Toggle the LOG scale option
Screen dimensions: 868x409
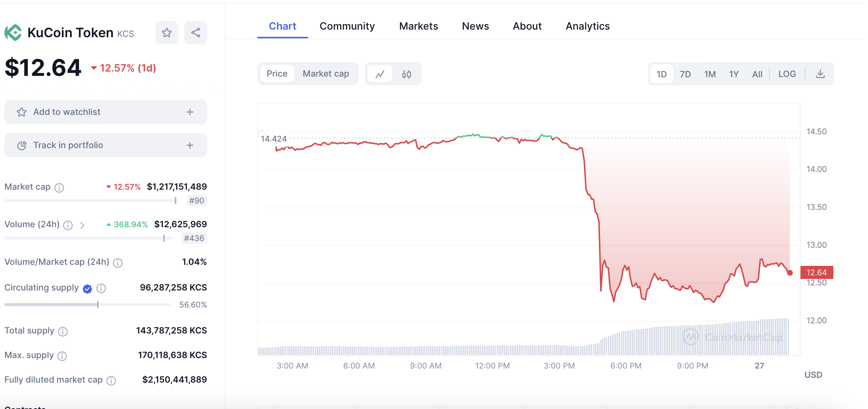pyautogui.click(x=787, y=74)
